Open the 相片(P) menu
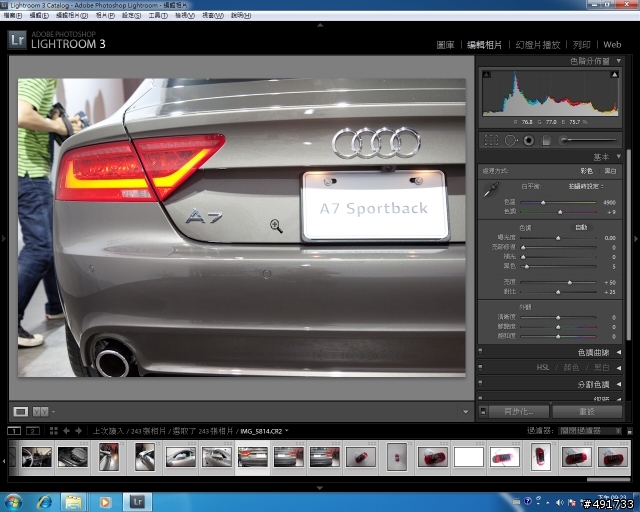This screenshot has width=640, height=512. coord(105,16)
